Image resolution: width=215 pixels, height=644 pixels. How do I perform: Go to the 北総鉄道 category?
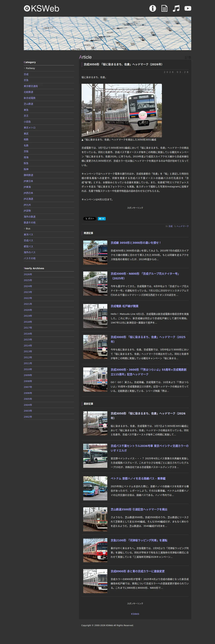coord(28,92)
